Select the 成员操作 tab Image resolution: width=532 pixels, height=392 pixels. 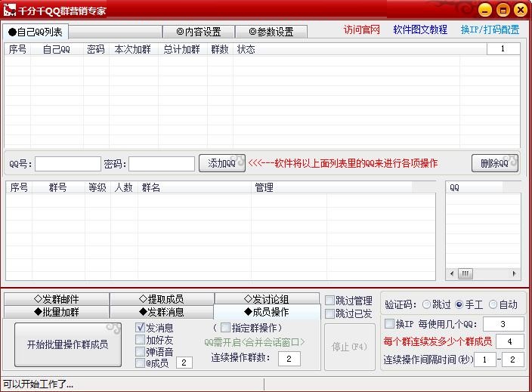point(267,312)
